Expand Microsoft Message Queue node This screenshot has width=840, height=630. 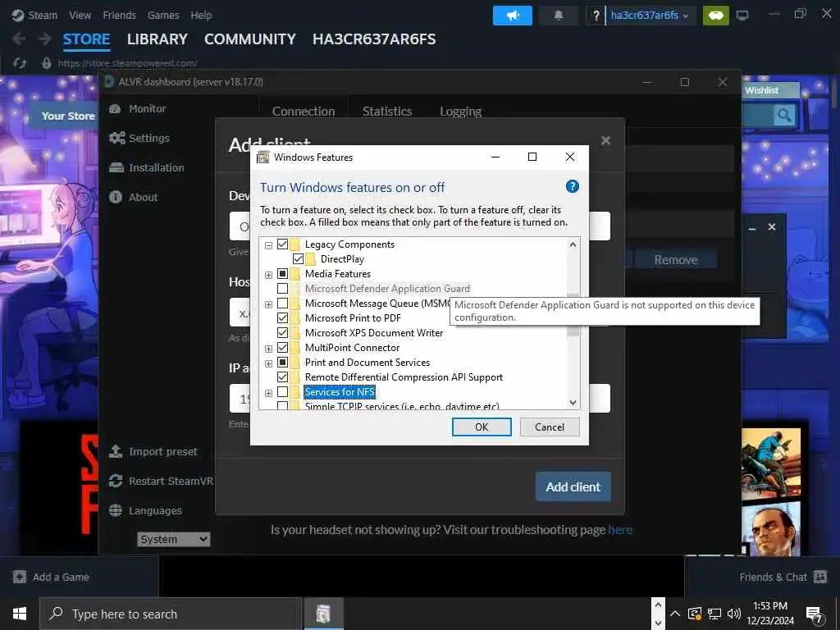point(268,304)
